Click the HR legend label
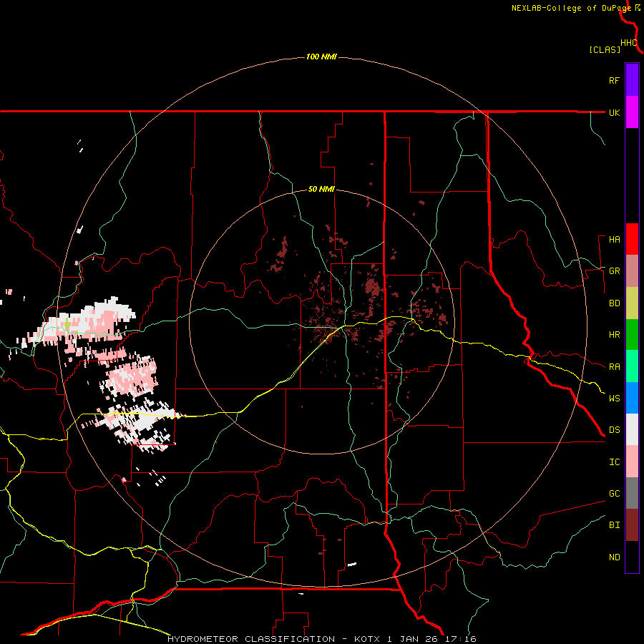 (x=615, y=335)
